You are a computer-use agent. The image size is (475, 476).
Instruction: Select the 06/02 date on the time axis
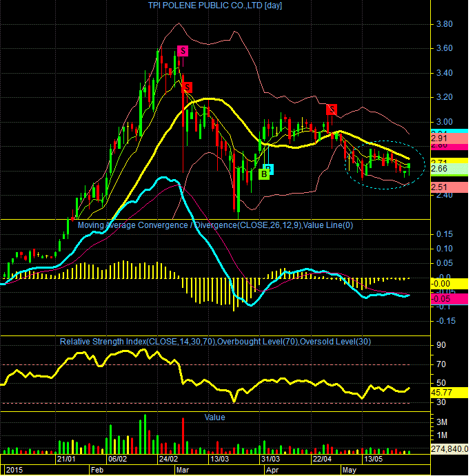[x=117, y=459]
